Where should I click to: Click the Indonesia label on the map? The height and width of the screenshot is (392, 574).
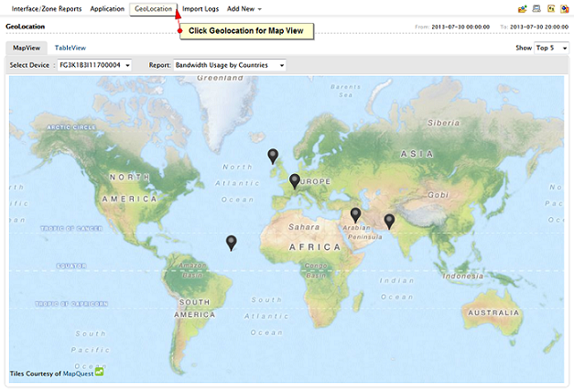463,276
